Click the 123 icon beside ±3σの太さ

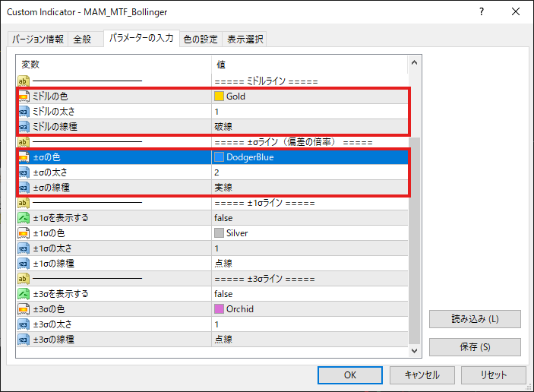tap(24, 324)
